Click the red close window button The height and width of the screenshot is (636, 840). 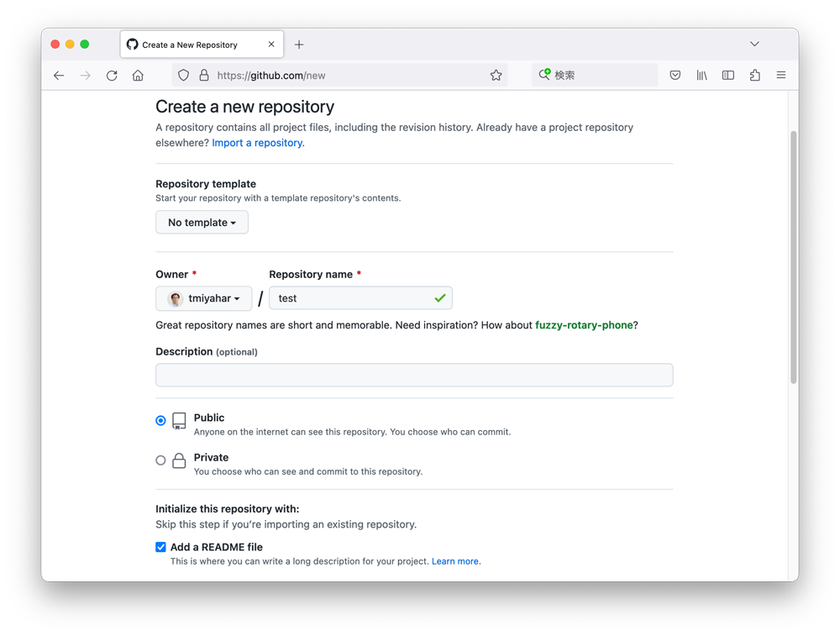[x=55, y=45]
